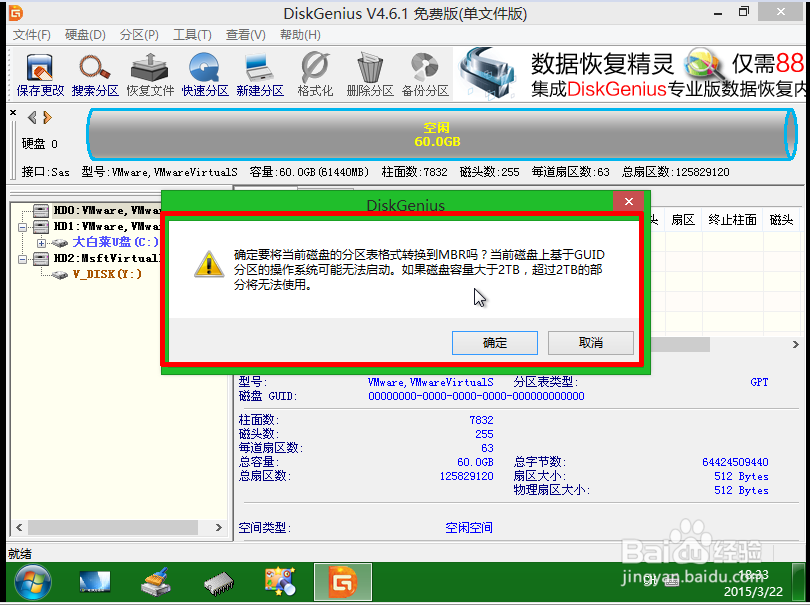Click the 磁头 column header
This screenshot has height=605, width=810.
[x=781, y=220]
